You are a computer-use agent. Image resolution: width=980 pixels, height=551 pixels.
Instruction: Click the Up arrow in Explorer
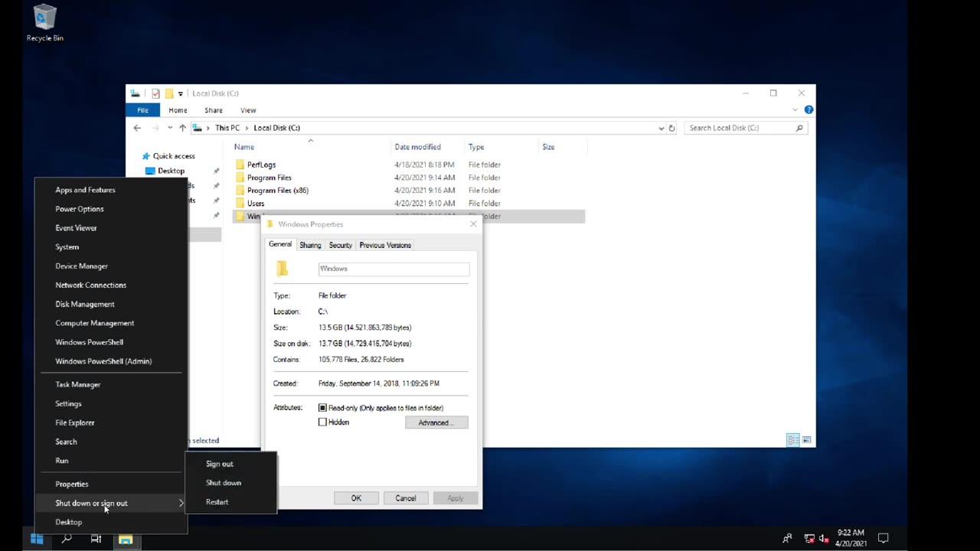point(182,128)
